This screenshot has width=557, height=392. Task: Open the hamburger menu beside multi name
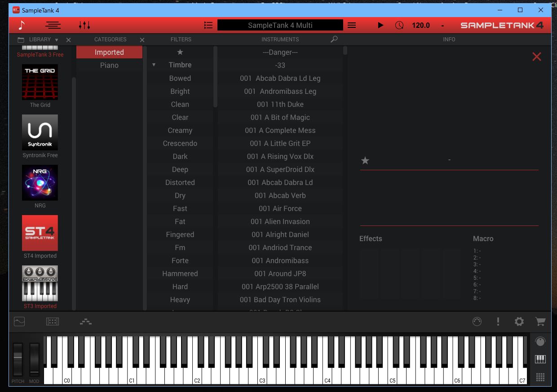click(352, 25)
